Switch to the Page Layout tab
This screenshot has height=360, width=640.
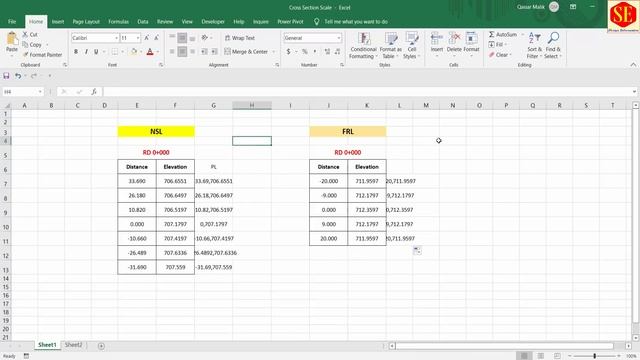[86, 22]
